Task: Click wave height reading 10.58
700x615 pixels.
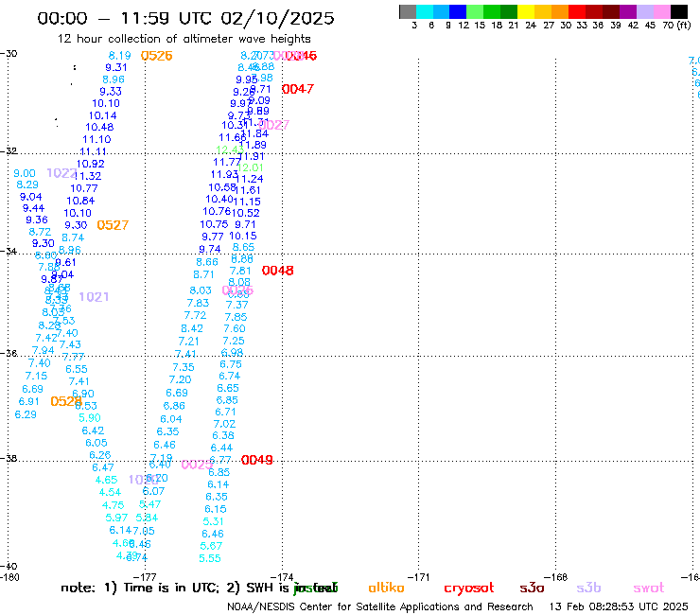Action: point(222,187)
